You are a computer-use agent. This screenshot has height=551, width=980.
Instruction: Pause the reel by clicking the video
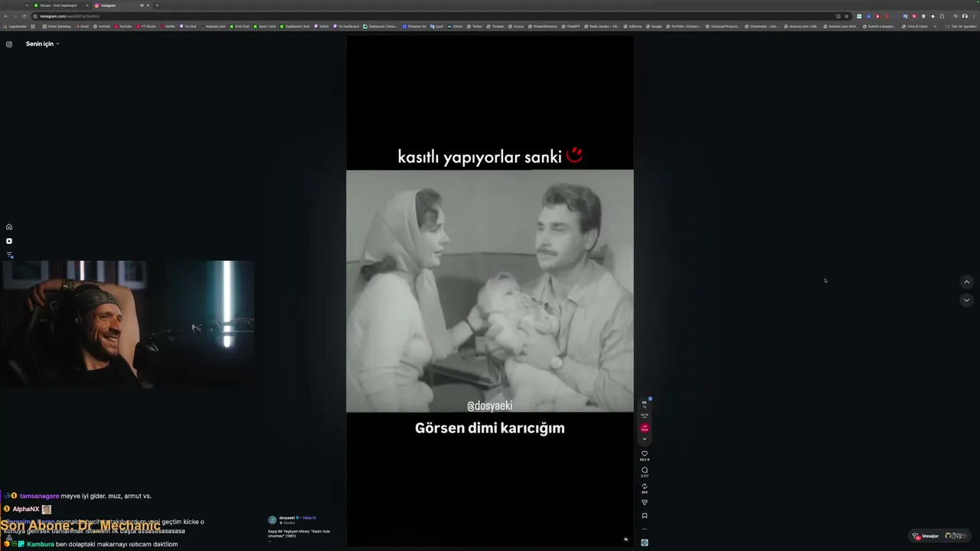click(490, 291)
